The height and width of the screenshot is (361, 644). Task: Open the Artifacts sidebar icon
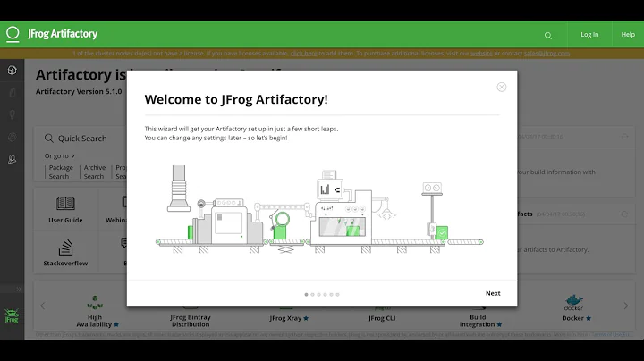click(x=13, y=92)
